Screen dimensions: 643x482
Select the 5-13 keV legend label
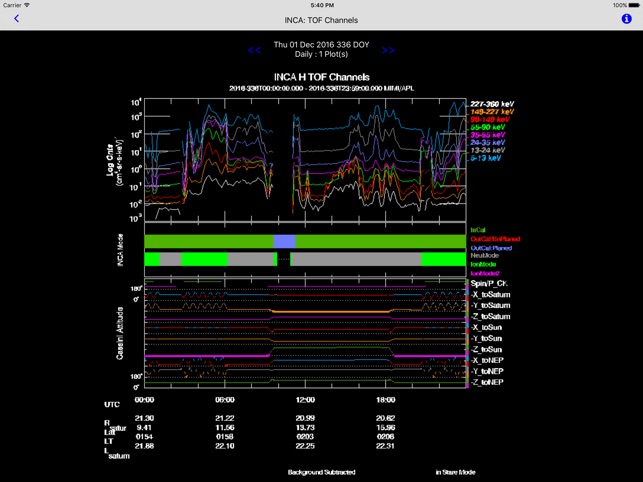pyautogui.click(x=487, y=158)
